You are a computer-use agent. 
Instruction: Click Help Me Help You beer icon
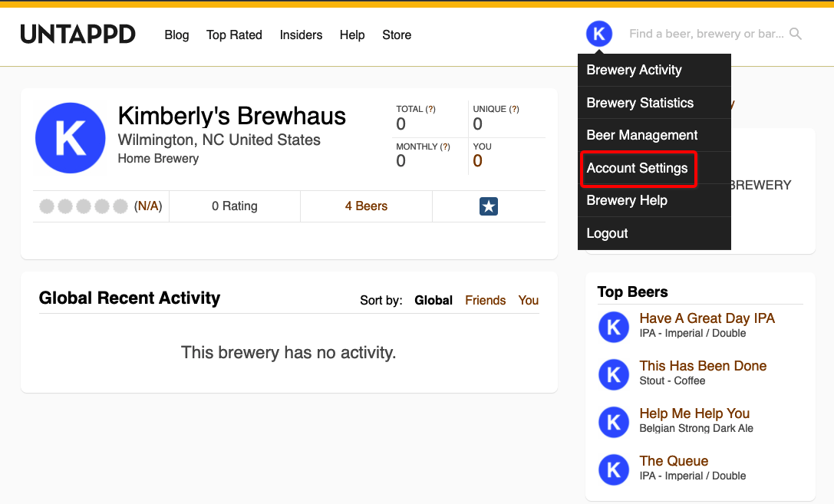coord(614,421)
